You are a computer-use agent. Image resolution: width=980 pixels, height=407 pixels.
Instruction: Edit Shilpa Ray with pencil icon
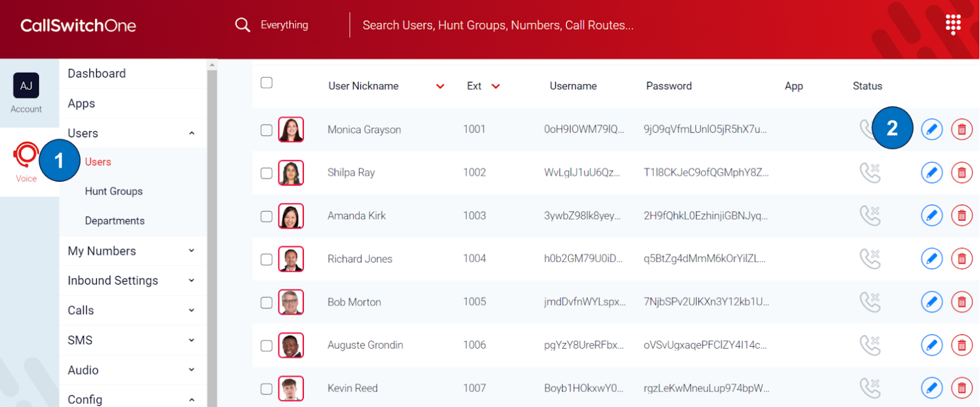[932, 172]
